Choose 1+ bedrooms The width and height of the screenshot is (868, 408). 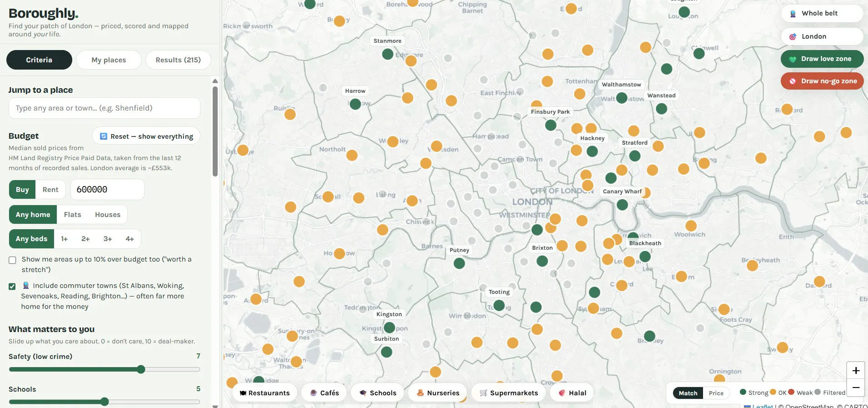coord(65,239)
